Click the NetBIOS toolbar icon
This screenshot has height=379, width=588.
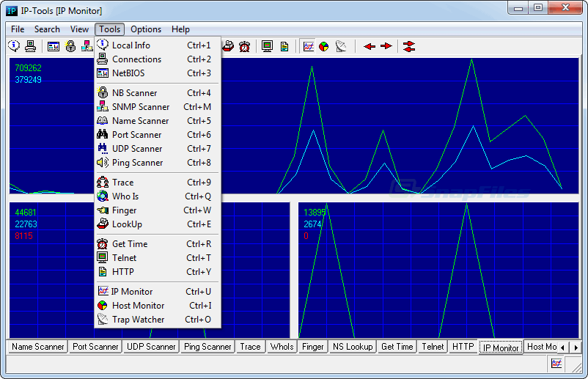(x=54, y=46)
